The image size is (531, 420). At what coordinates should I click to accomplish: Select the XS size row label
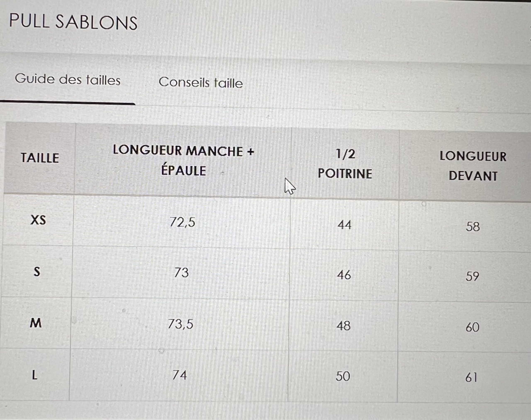click(x=38, y=220)
